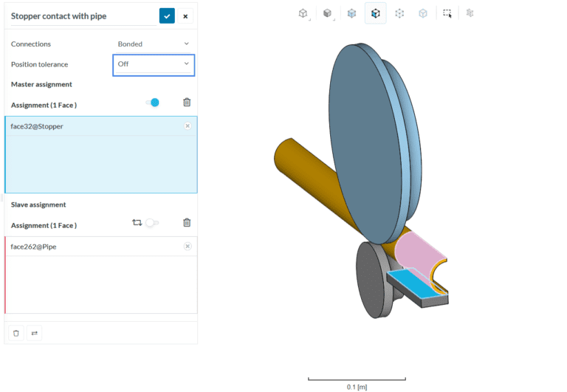Activate face selection mode in viewer toolbar

coord(375,13)
